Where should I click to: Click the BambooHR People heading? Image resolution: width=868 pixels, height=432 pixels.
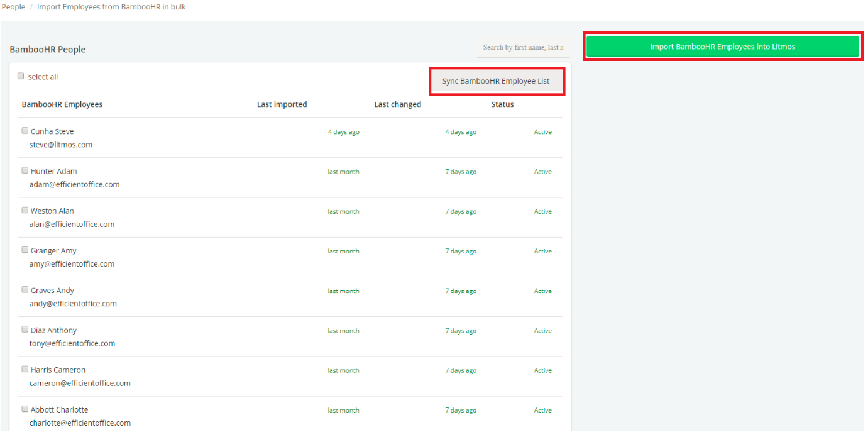(x=48, y=50)
